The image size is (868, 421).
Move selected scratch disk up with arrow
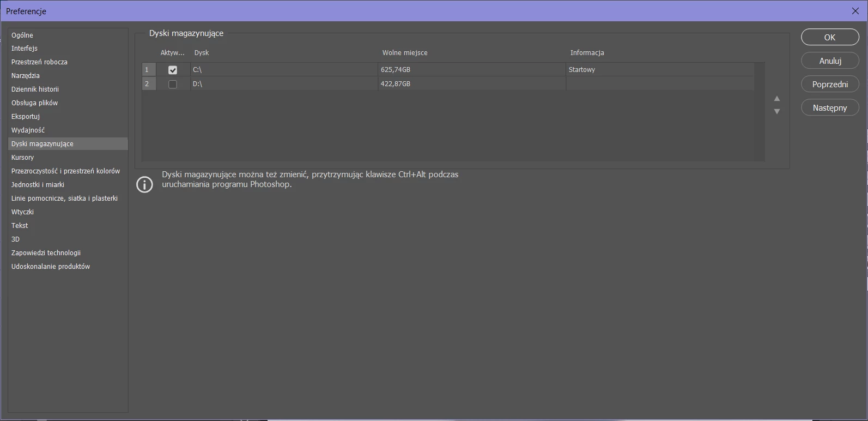click(x=777, y=99)
